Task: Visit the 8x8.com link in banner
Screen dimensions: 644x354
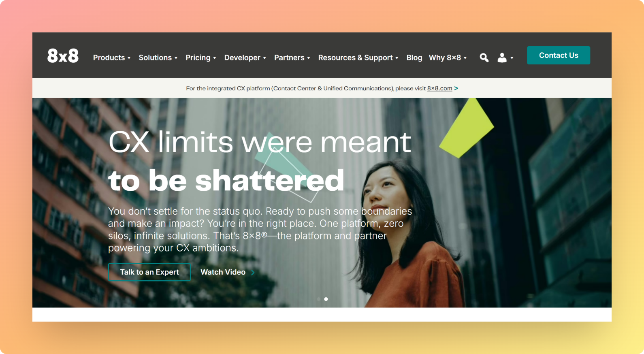Action: pos(439,88)
